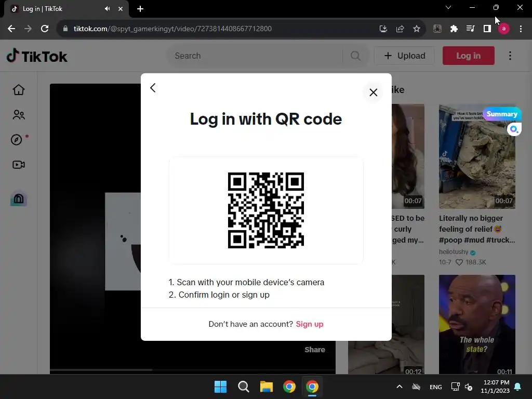Open Following page in sidebar
Viewport: 532px width, 399px height.
click(x=19, y=115)
